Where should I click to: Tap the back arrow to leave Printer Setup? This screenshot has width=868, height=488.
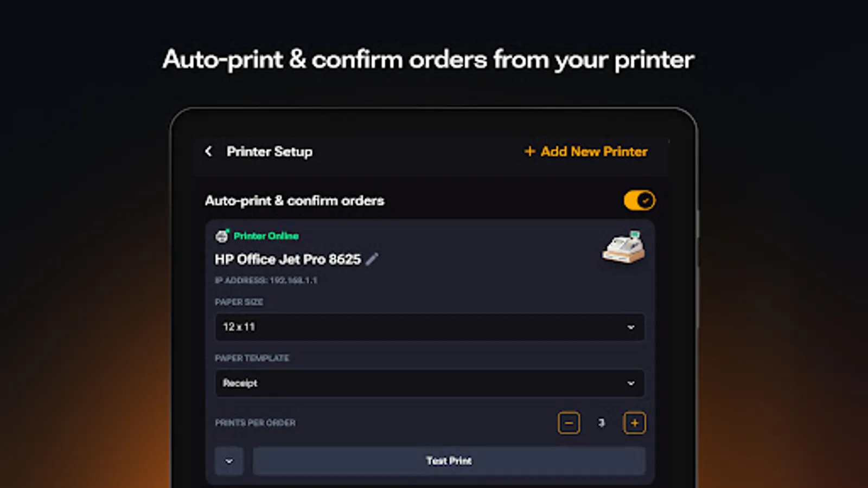pyautogui.click(x=209, y=152)
